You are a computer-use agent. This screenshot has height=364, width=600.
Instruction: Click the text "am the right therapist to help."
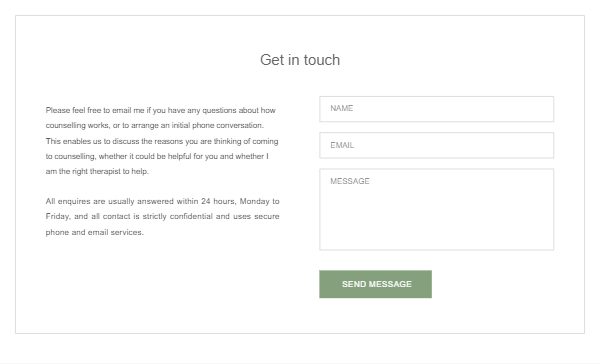pyautogui.click(x=97, y=171)
